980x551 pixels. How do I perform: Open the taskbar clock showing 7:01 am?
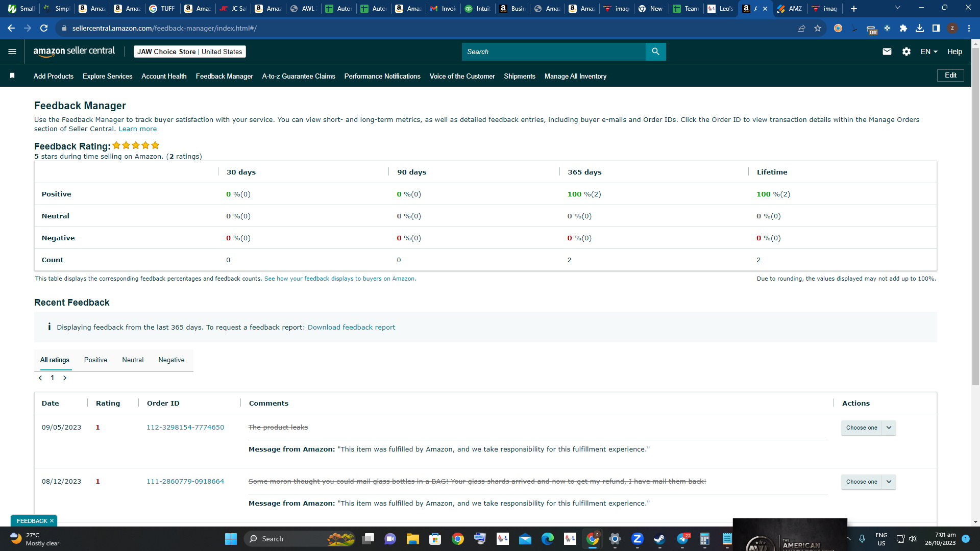tap(941, 539)
